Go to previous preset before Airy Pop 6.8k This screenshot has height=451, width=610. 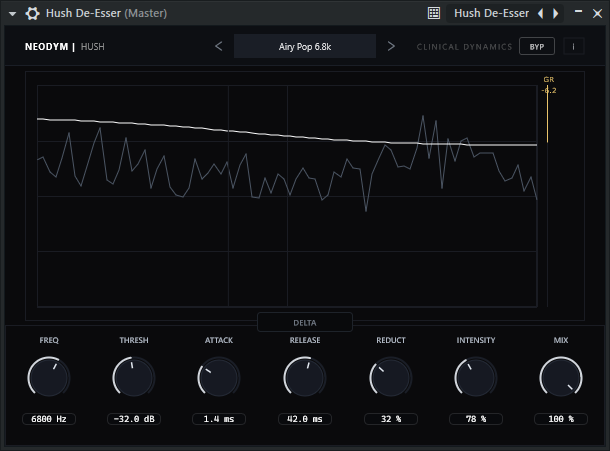(219, 46)
